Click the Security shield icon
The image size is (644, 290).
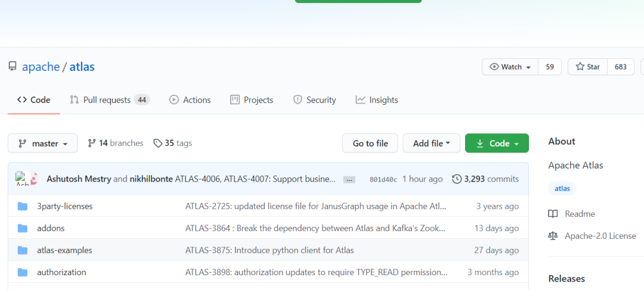(298, 99)
